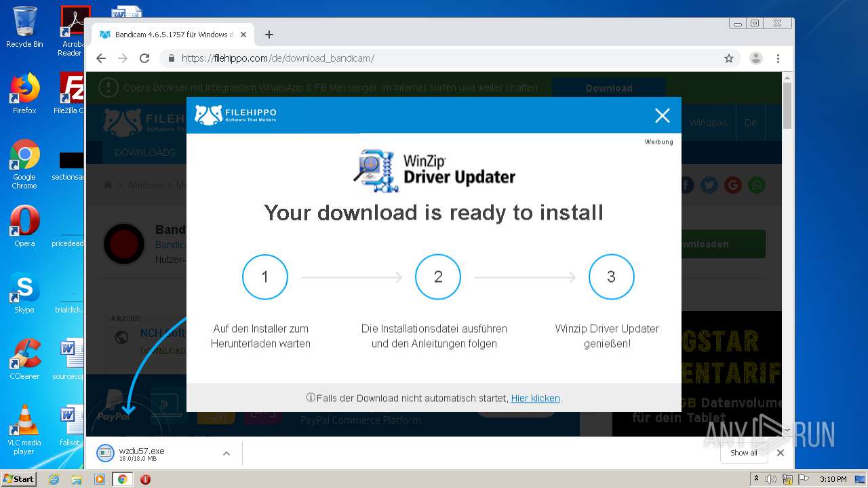Open the Chrome profile avatar menu
This screenshot has width=868, height=488.
pyautogui.click(x=756, y=58)
